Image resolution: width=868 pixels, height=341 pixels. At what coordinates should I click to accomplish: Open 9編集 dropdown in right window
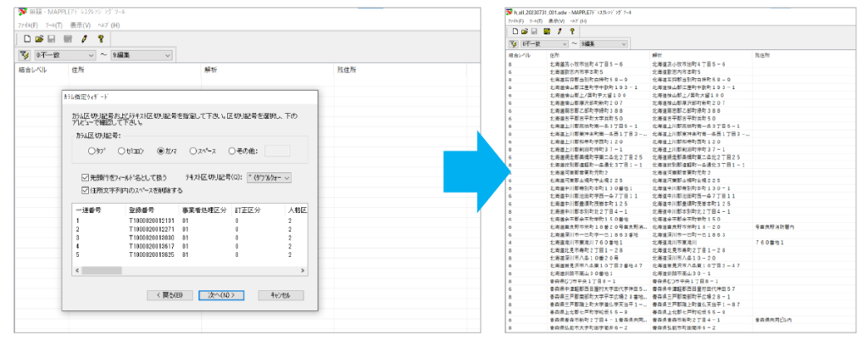[602, 43]
